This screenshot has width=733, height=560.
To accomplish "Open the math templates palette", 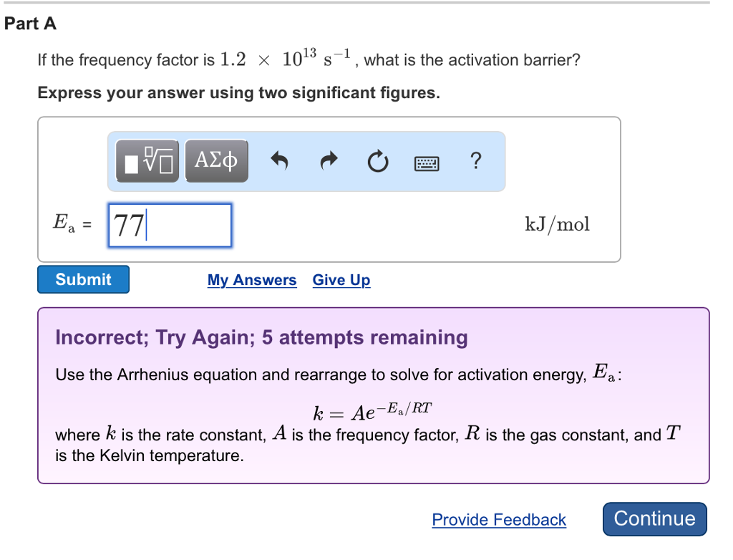I will pyautogui.click(x=146, y=160).
